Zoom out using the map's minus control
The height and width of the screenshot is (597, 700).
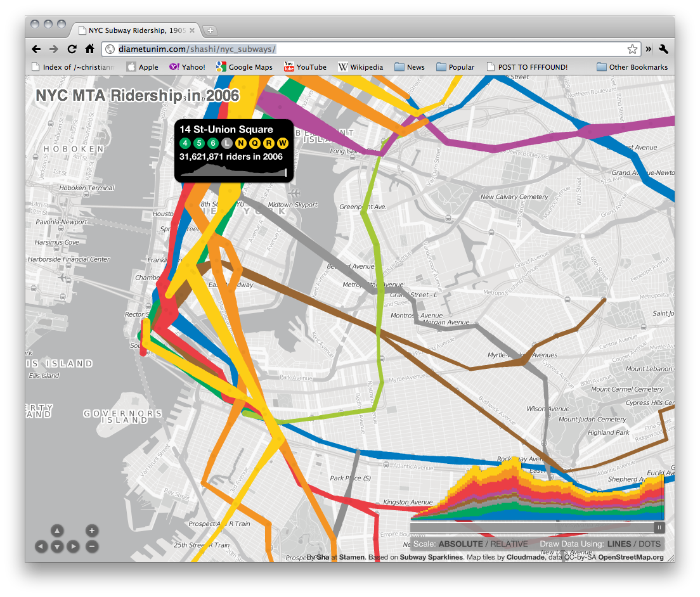91,546
